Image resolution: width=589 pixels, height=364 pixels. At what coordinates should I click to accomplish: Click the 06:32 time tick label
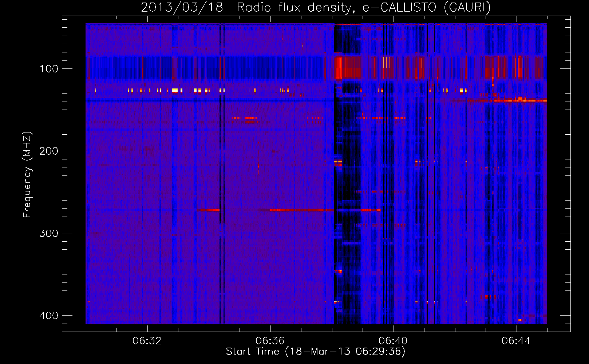(x=147, y=341)
